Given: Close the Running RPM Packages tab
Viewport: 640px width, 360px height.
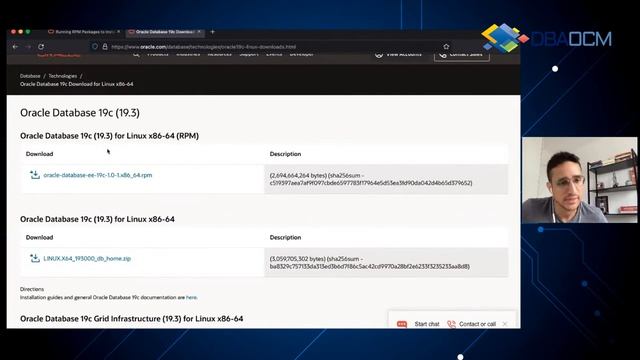Looking at the screenshot, I should (118, 32).
